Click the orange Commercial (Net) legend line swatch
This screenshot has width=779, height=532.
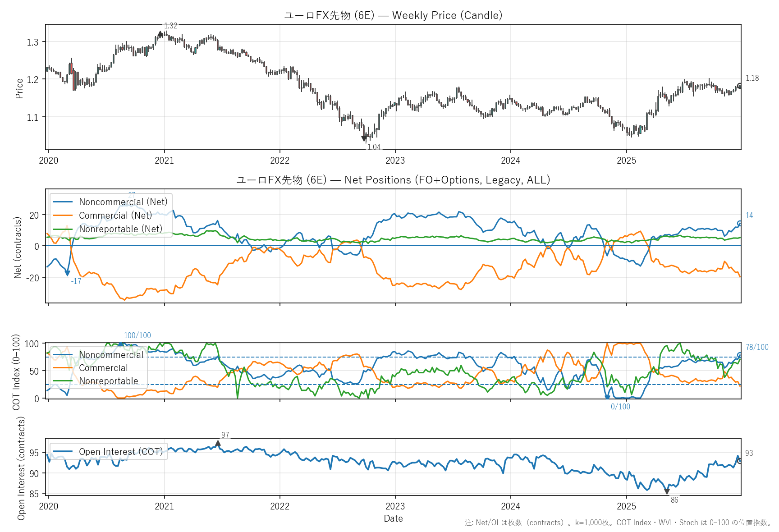pos(62,216)
